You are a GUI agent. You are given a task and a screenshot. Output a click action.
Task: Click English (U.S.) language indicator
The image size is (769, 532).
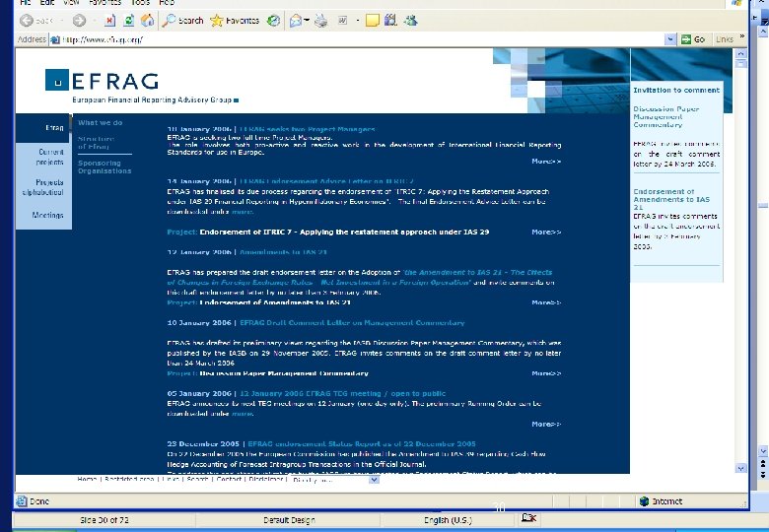point(448,520)
